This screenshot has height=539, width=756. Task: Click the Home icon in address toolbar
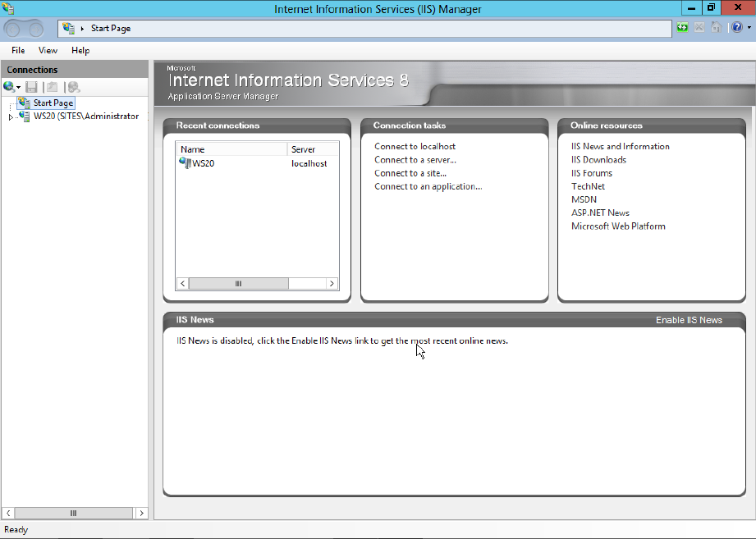[x=716, y=27]
